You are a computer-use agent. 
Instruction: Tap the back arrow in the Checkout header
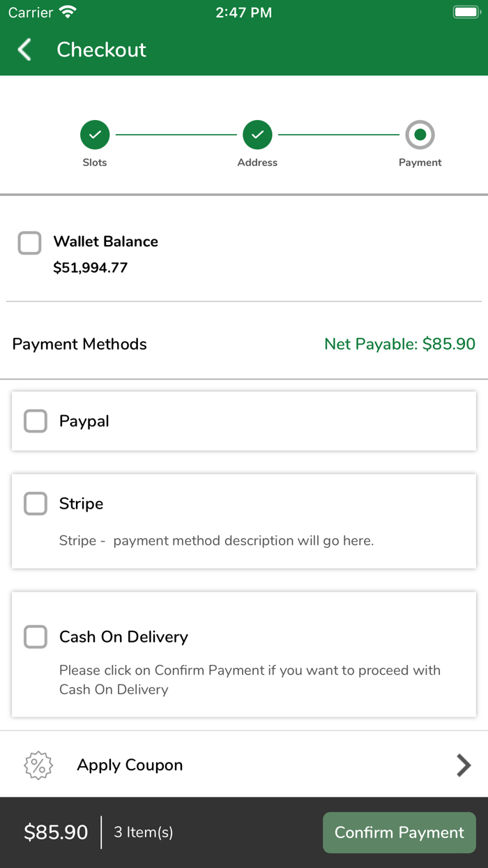(x=24, y=50)
